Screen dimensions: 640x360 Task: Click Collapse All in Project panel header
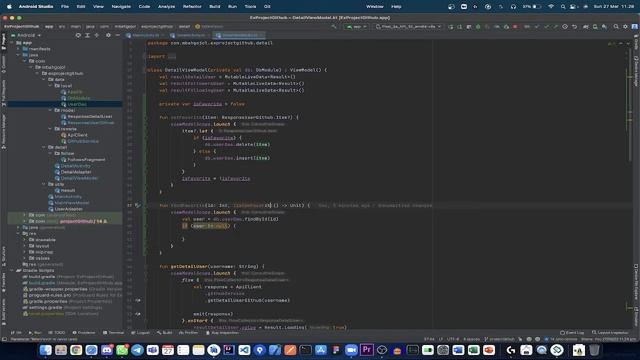pos(97,36)
